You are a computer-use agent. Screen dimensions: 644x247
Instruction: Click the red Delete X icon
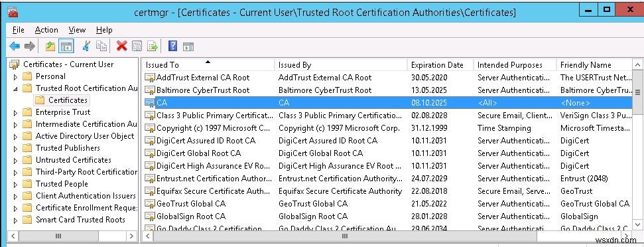coord(121,46)
